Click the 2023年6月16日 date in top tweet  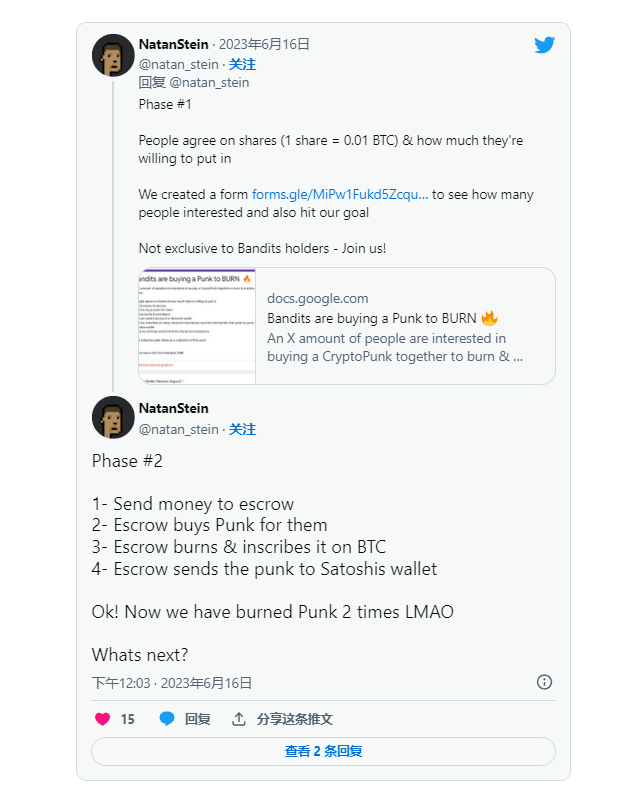[x=265, y=45]
